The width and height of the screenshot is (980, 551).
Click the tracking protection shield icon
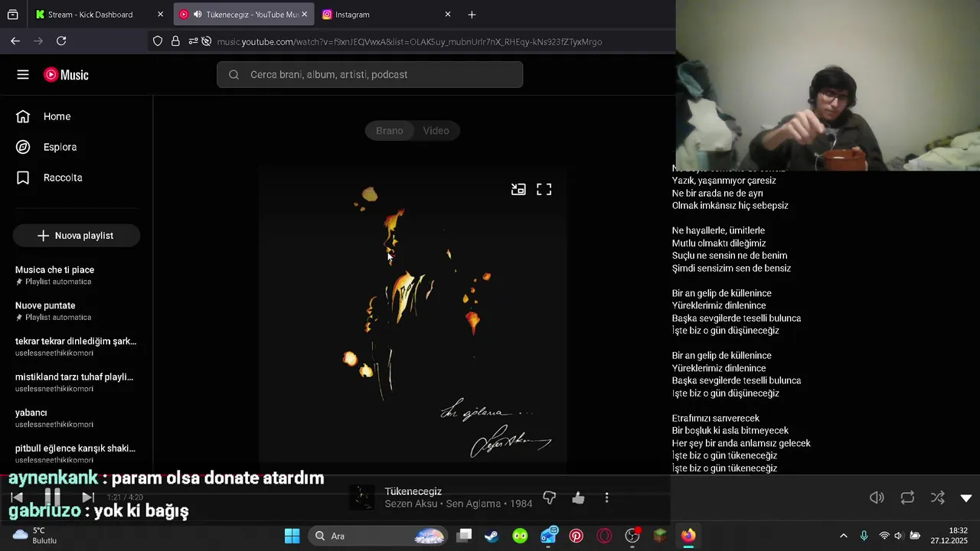click(x=158, y=41)
